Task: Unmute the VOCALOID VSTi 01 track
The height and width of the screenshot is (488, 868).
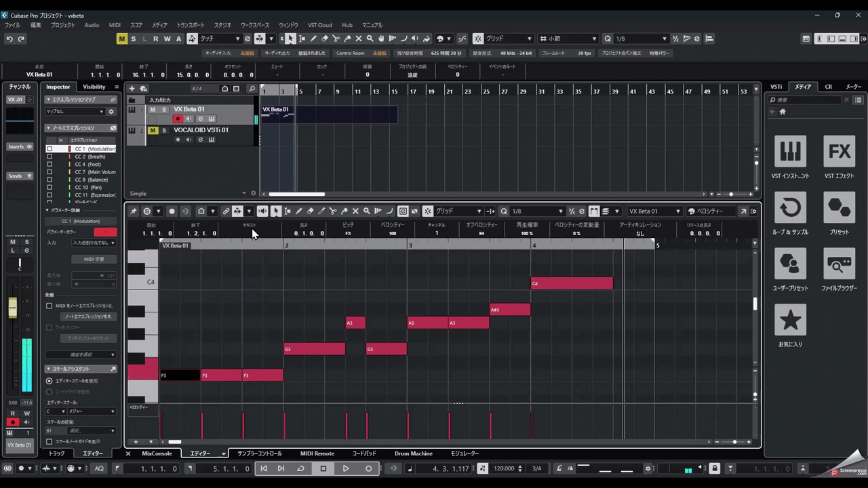Action: coord(153,130)
